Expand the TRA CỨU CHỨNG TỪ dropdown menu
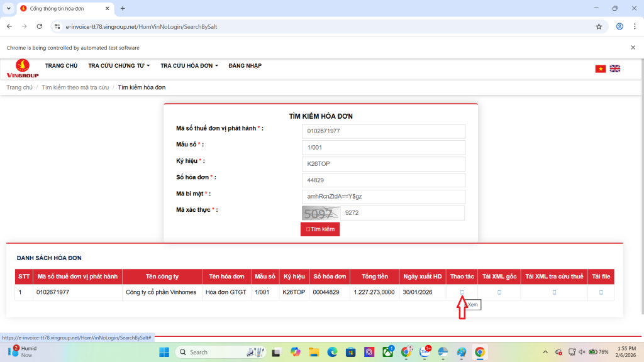 [x=119, y=66]
